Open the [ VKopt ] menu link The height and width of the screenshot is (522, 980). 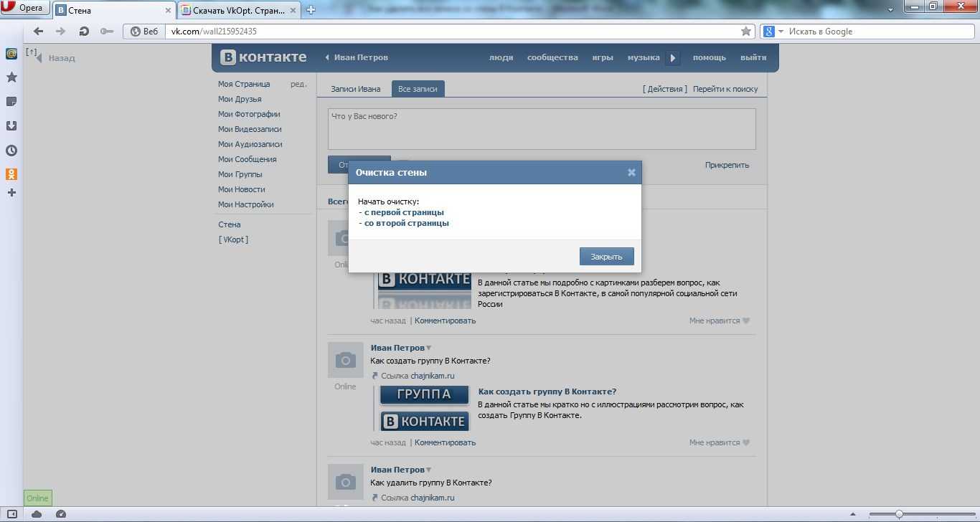233,239
